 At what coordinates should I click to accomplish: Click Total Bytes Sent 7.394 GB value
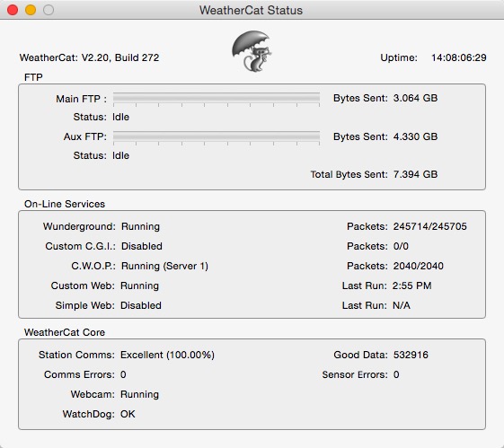pos(415,174)
